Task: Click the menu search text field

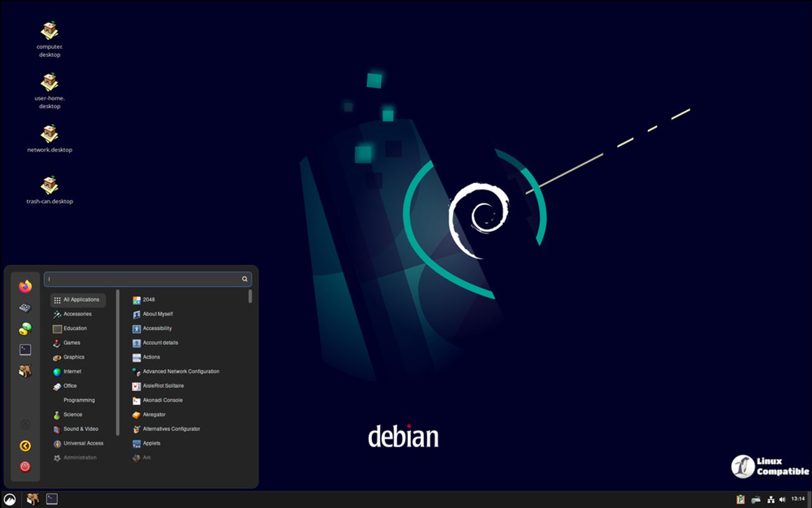Action: [144, 279]
